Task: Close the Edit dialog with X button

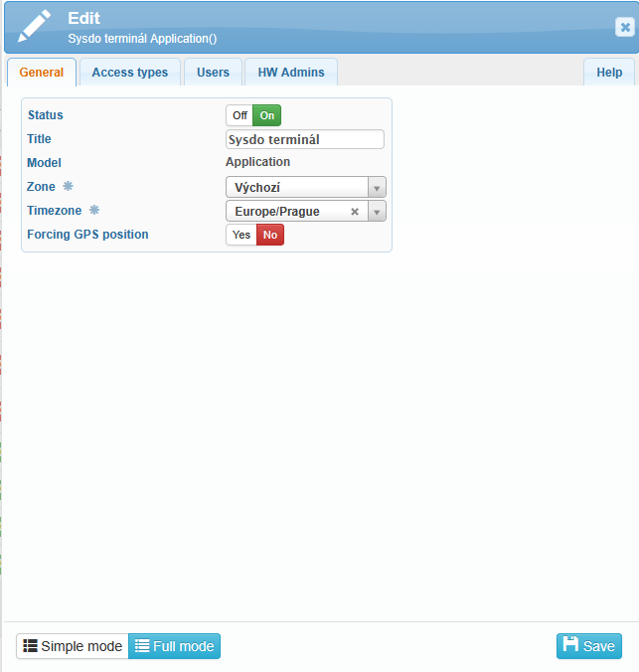Action: [x=625, y=27]
